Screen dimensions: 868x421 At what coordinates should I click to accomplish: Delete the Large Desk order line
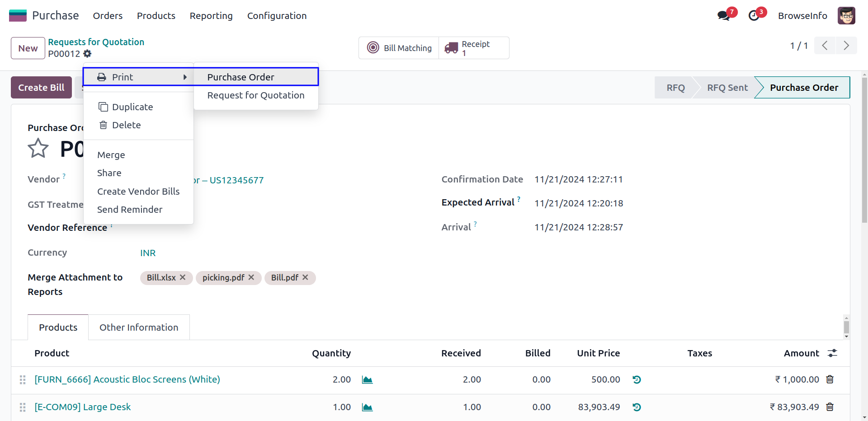tap(830, 407)
